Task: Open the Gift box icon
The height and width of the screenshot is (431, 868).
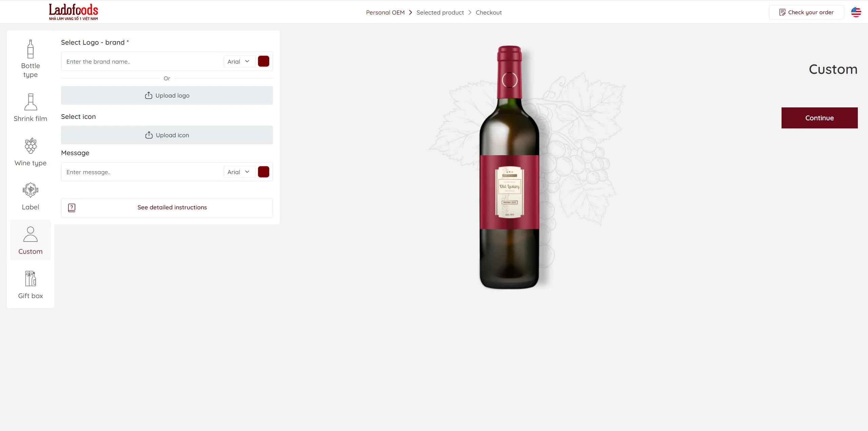Action: (x=31, y=279)
